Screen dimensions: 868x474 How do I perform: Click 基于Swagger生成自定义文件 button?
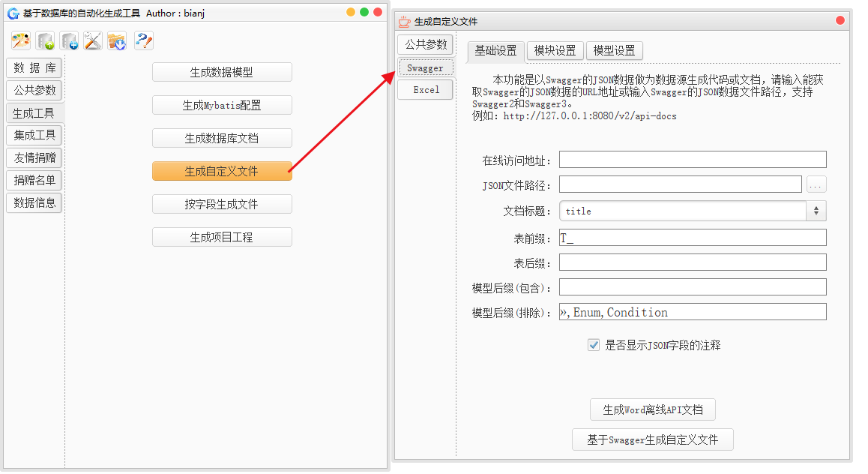coord(653,440)
